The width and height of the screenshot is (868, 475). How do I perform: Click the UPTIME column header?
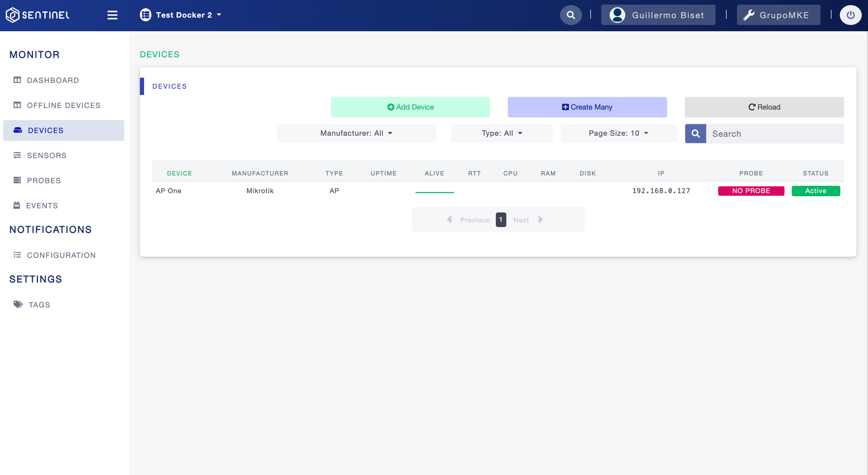click(x=384, y=173)
